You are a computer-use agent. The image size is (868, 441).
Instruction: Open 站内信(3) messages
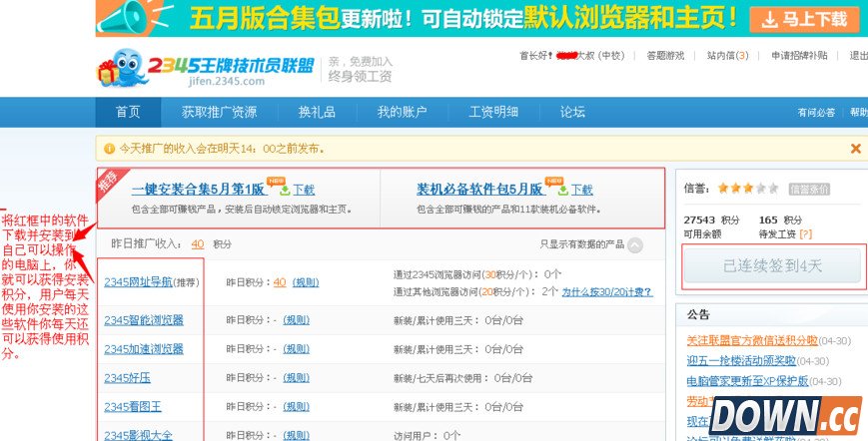point(727,55)
